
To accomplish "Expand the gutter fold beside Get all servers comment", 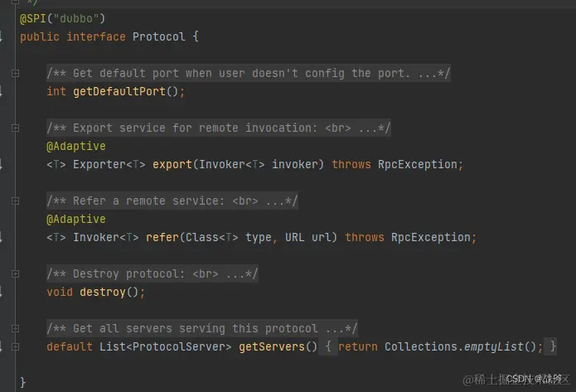I will (x=15, y=328).
